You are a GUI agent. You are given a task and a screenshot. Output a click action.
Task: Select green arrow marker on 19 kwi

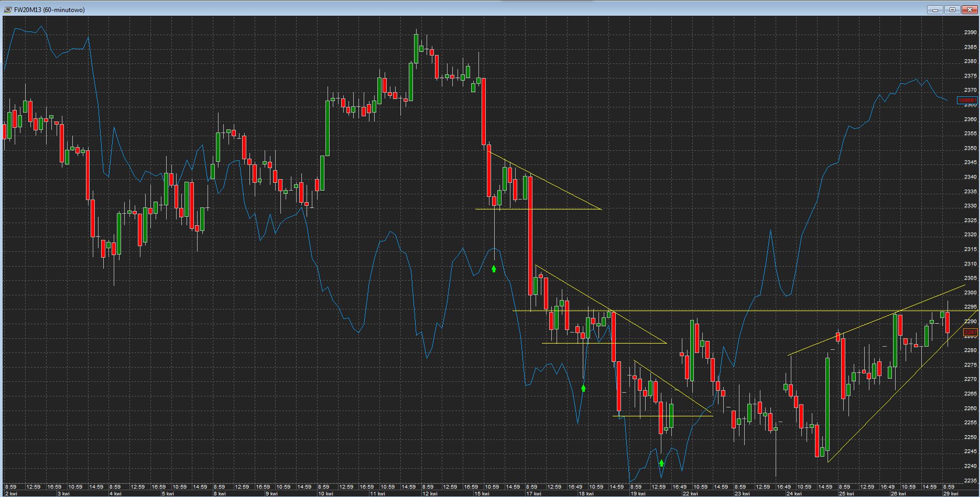(661, 463)
